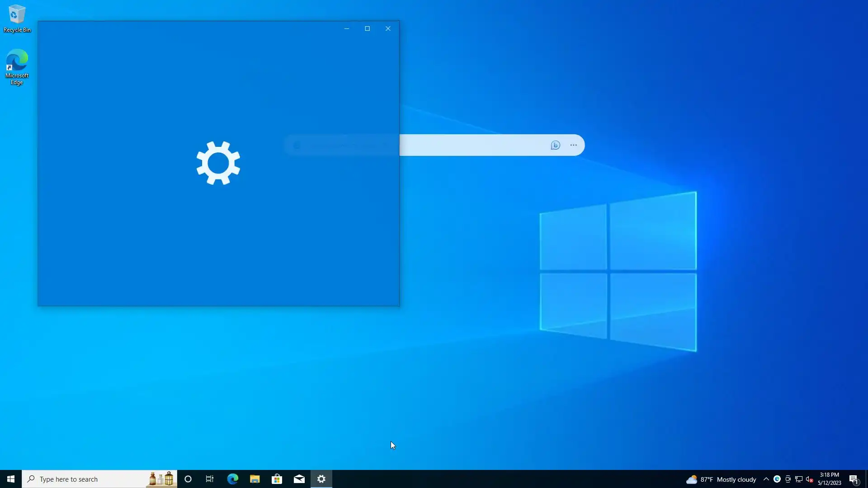868x488 pixels.
Task: Open Mail app from taskbar
Action: point(299,479)
